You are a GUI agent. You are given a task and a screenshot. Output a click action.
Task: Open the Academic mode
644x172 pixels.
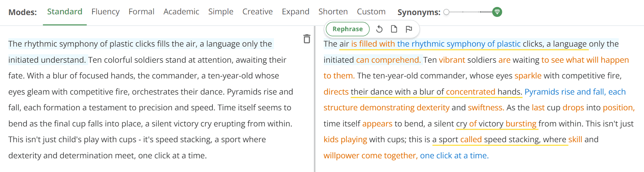point(181,12)
